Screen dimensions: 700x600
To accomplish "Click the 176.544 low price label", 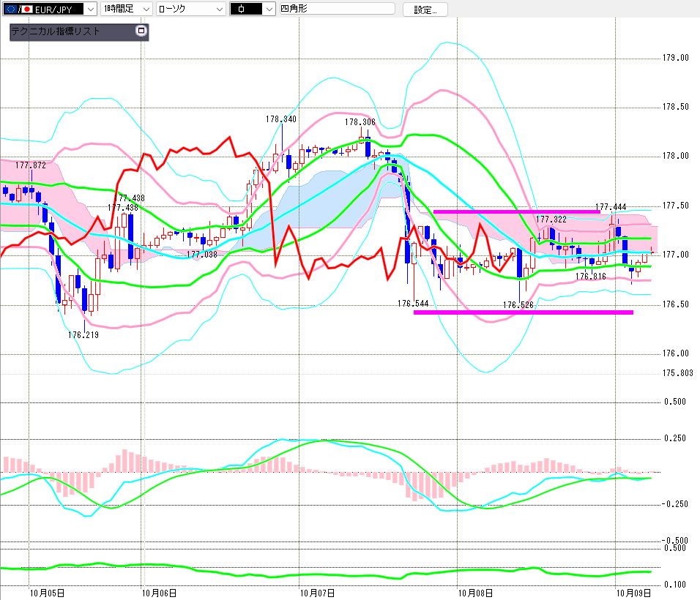I will pos(413,304).
